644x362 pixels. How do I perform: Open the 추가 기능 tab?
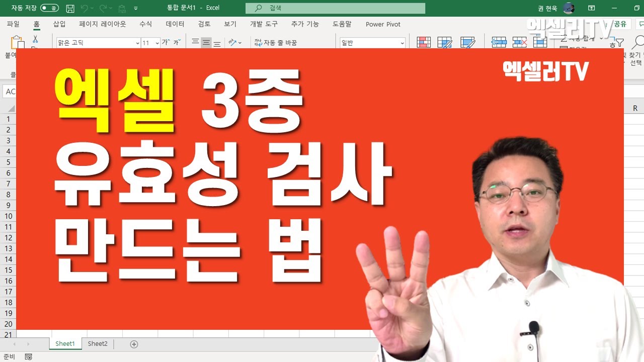click(305, 24)
